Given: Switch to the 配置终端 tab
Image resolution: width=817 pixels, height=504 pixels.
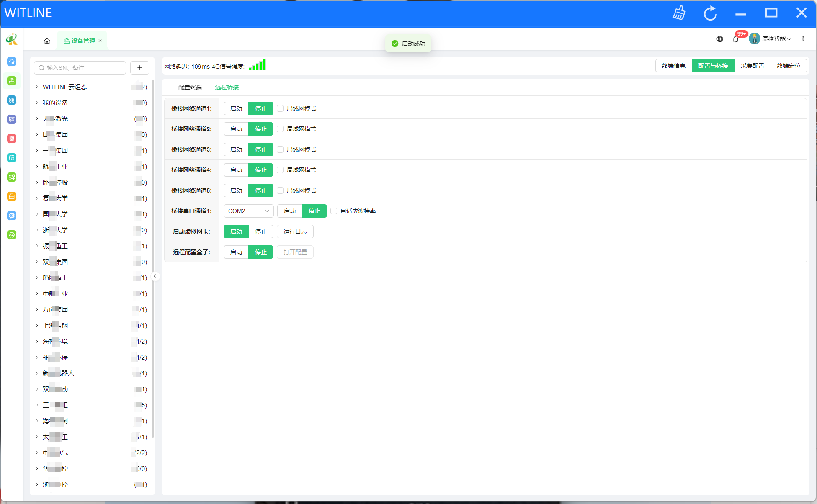Looking at the screenshot, I should [190, 87].
